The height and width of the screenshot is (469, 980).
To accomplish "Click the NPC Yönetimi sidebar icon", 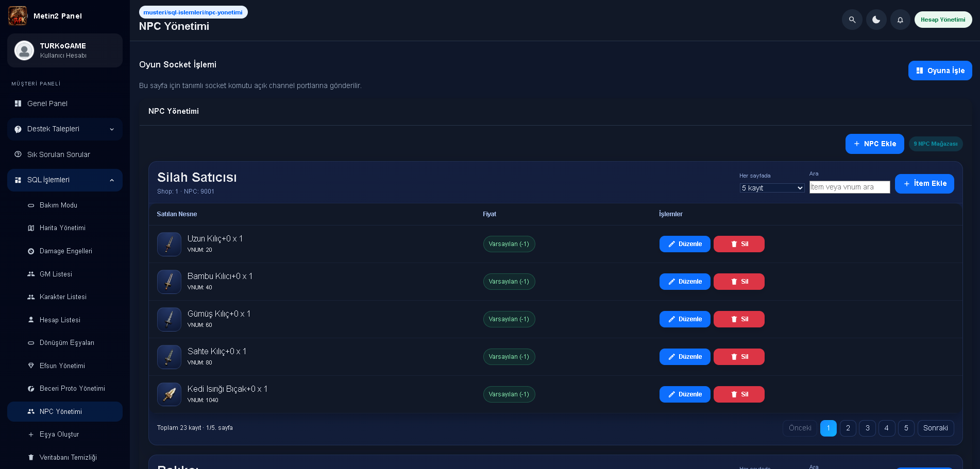I will point(31,411).
